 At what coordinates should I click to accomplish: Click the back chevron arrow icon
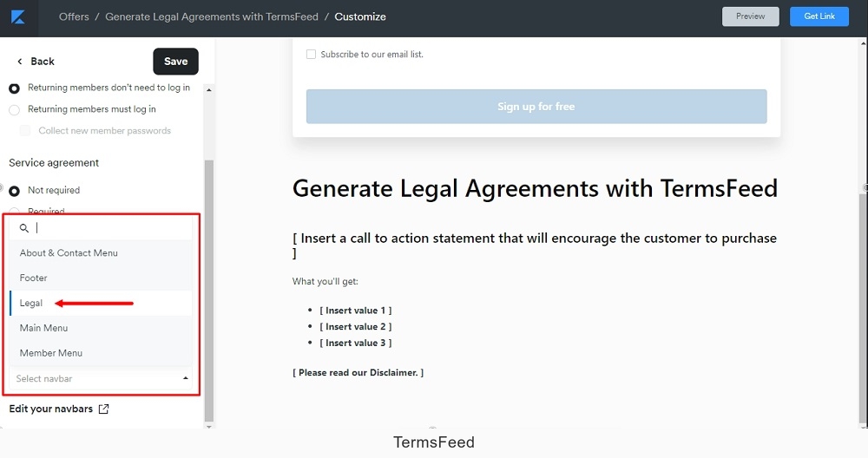[x=19, y=62]
